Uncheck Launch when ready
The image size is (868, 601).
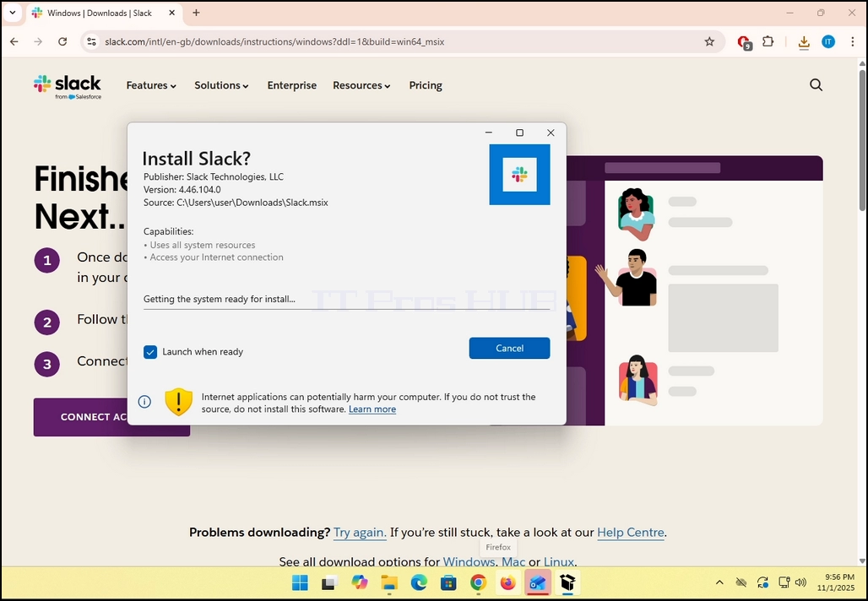click(150, 352)
